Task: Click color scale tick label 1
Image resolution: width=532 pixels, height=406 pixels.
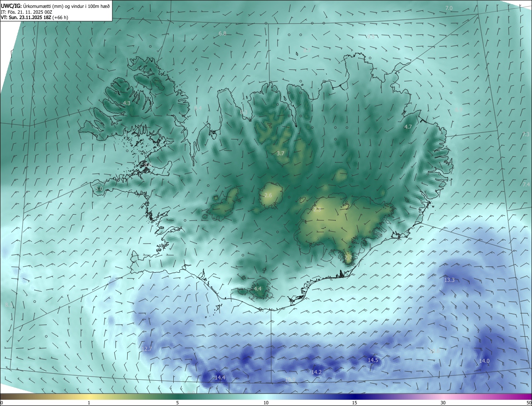Action: [x=89, y=403]
